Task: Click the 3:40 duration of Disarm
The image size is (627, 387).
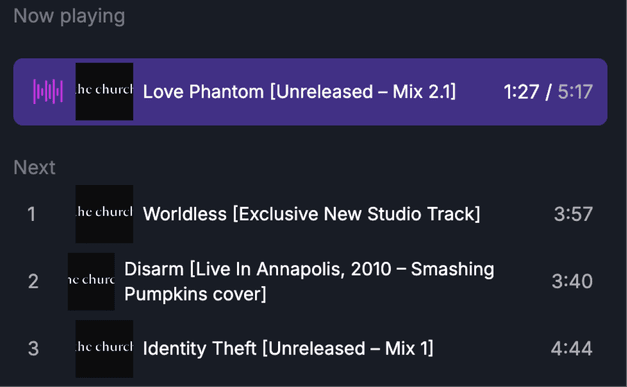Action: pyautogui.click(x=572, y=281)
